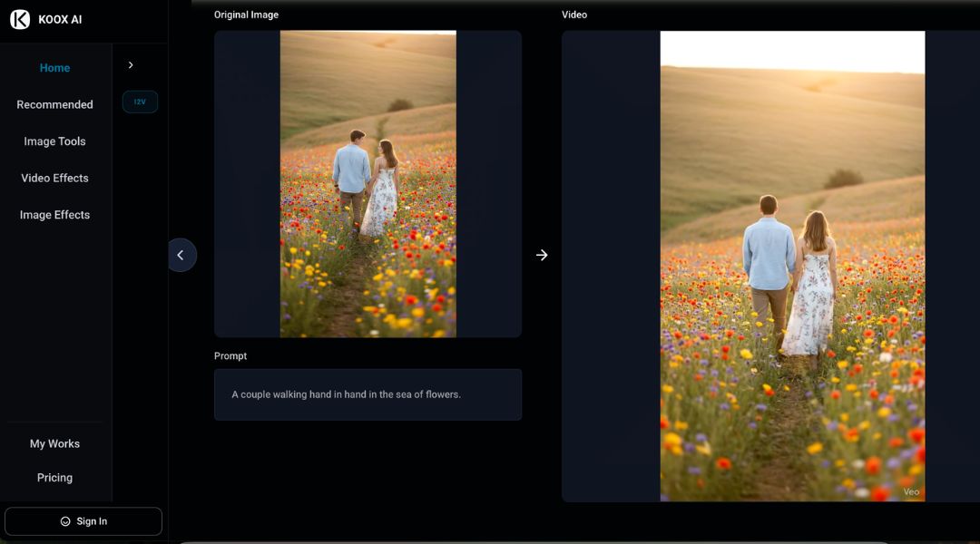Select the I2V badge
Viewport: 980px width, 544px height.
point(140,102)
